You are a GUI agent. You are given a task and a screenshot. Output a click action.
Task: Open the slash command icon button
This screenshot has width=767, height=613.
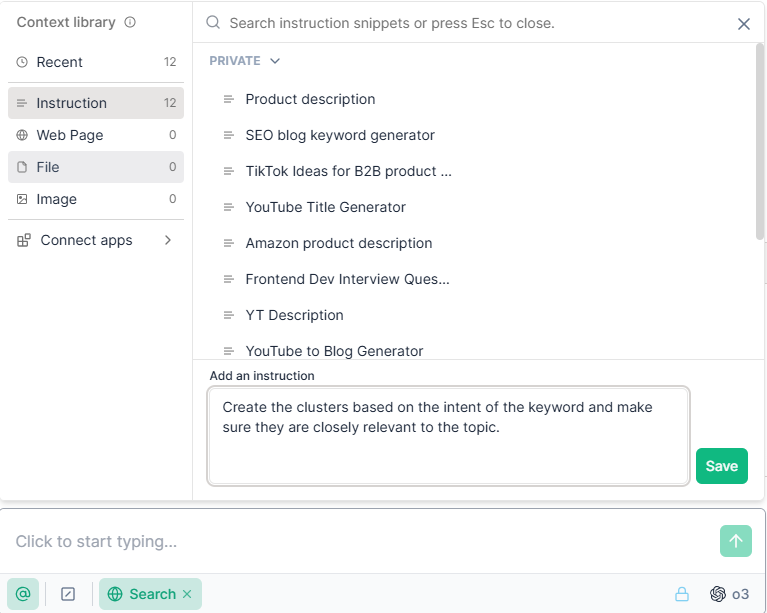coord(68,594)
